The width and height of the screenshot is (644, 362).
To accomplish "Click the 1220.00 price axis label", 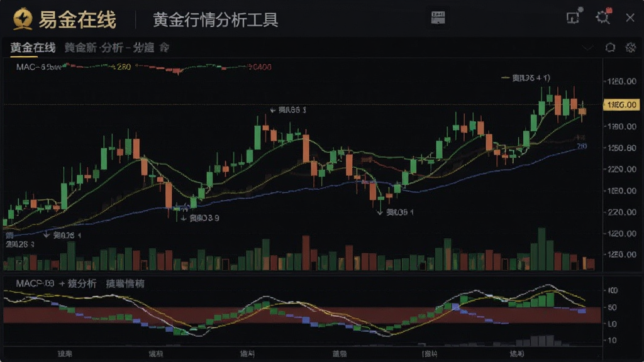I will click(622, 233).
